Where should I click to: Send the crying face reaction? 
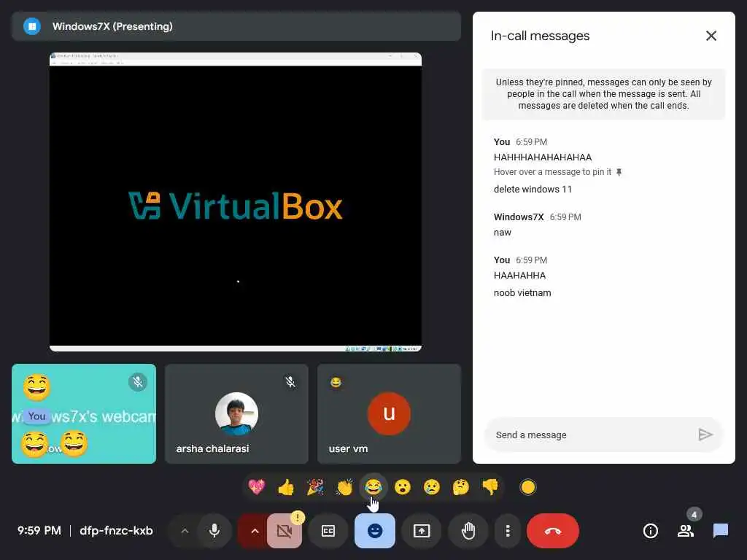point(432,487)
